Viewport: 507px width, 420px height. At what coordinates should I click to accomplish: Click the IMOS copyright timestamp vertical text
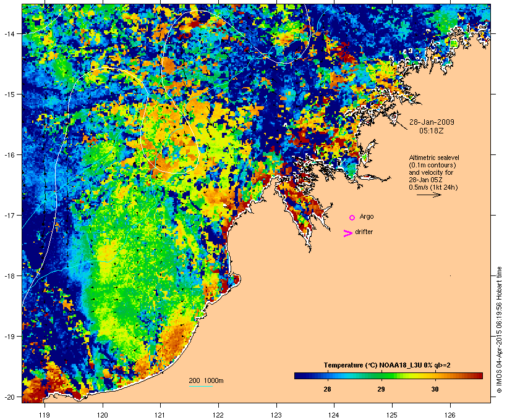point(499,330)
